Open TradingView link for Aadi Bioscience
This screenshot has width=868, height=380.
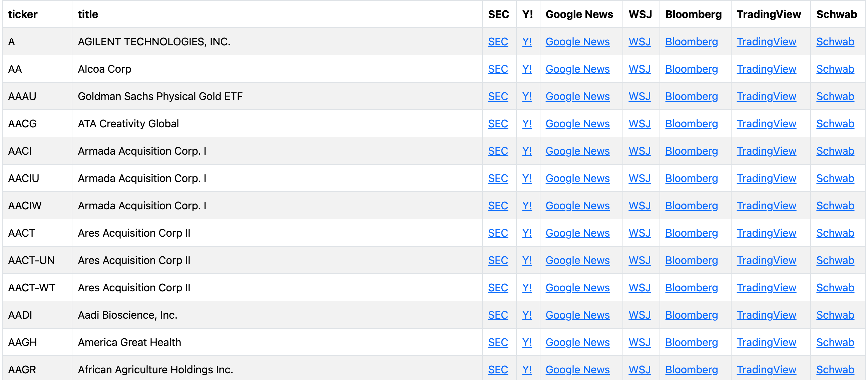(766, 315)
